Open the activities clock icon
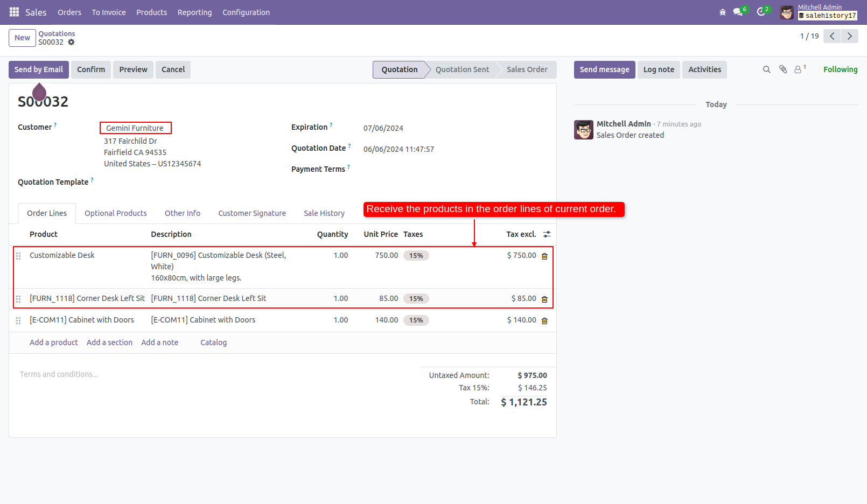The width and height of the screenshot is (867, 504). point(761,12)
